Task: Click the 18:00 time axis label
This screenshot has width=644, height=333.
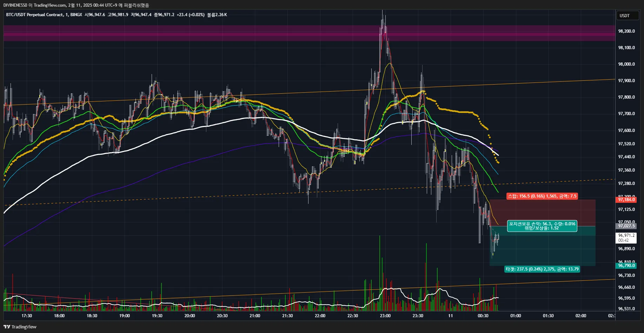Action: point(59,316)
